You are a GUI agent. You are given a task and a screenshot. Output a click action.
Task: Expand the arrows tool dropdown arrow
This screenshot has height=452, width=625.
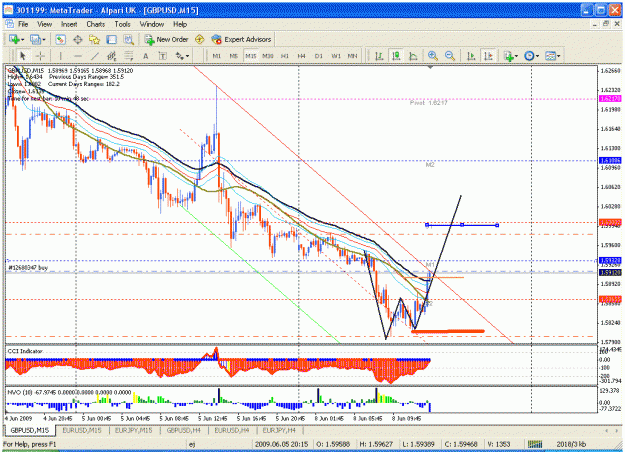188,56
